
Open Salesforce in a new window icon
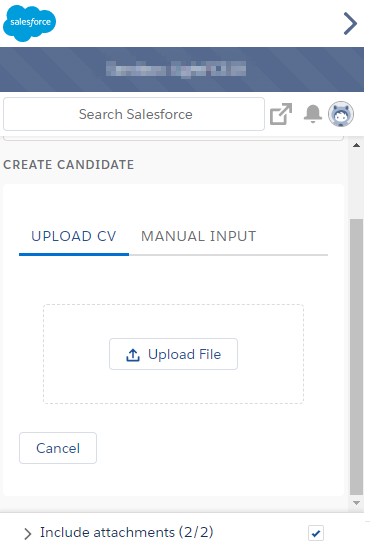281,114
